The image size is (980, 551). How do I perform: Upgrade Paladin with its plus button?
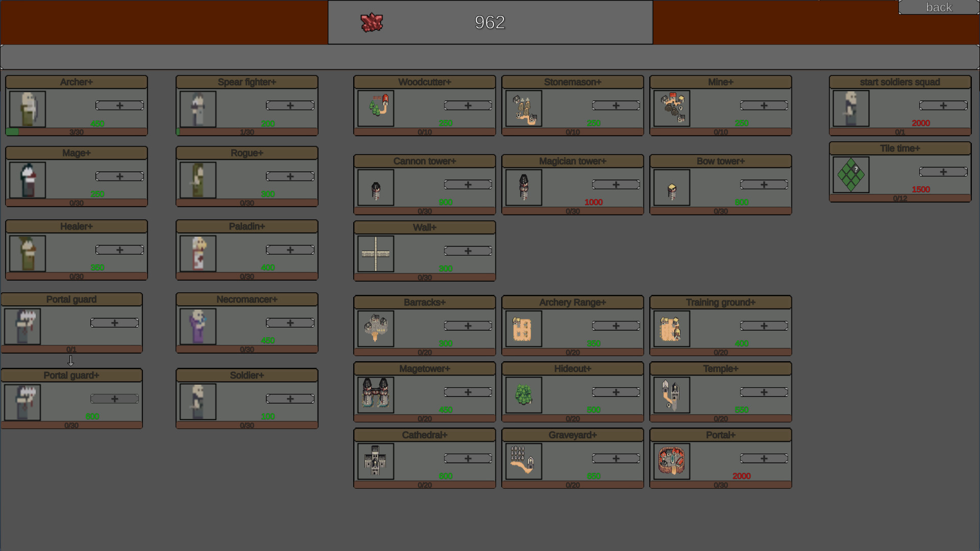pyautogui.click(x=290, y=250)
